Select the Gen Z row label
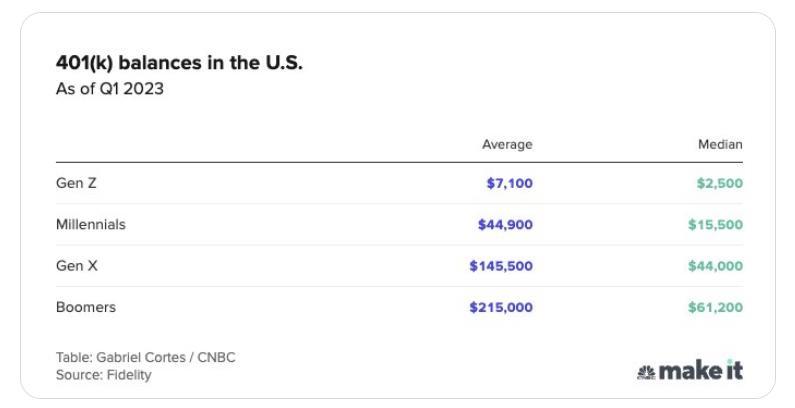 tap(76, 183)
